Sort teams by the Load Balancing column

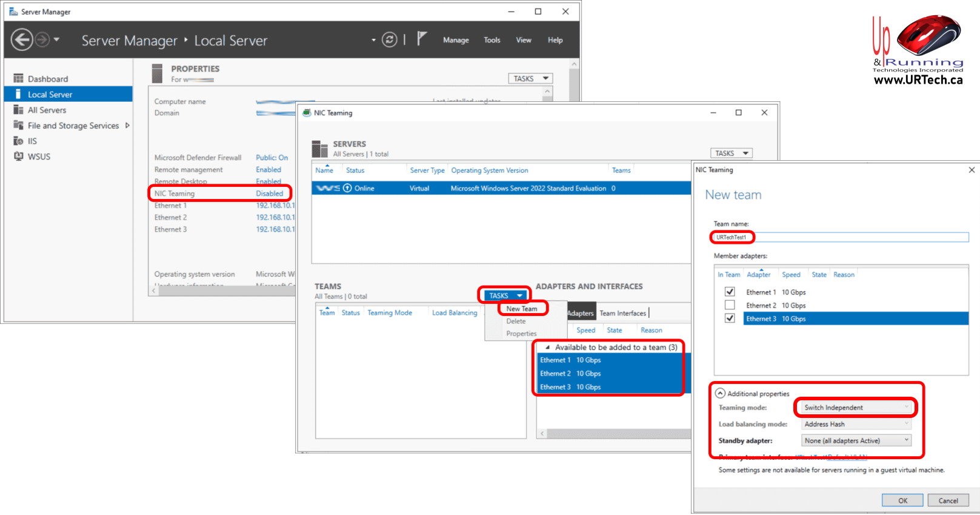[455, 313]
